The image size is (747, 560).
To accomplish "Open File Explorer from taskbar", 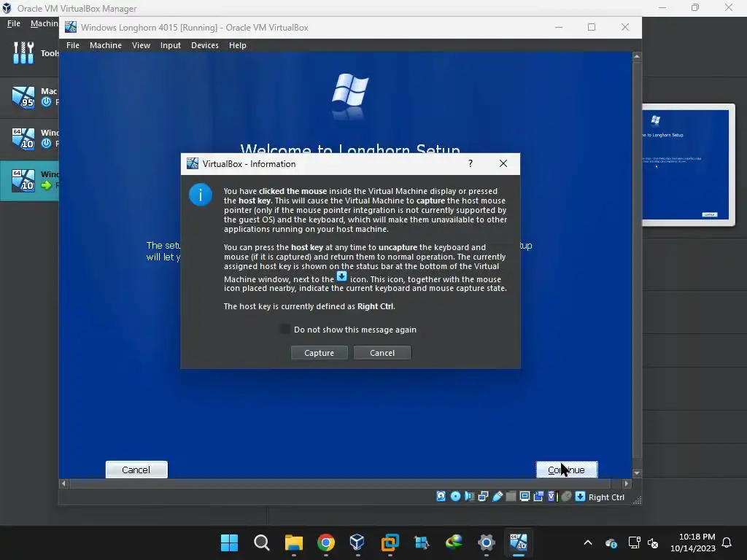I will [x=294, y=542].
